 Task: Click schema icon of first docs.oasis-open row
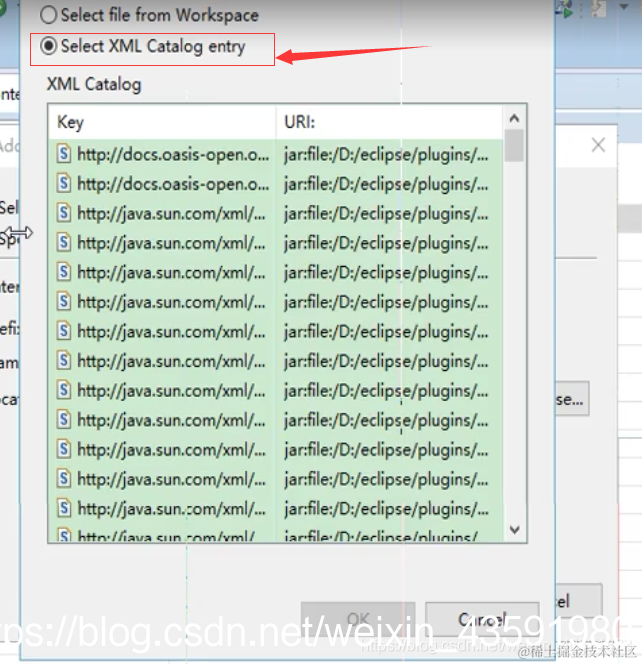click(x=64, y=154)
